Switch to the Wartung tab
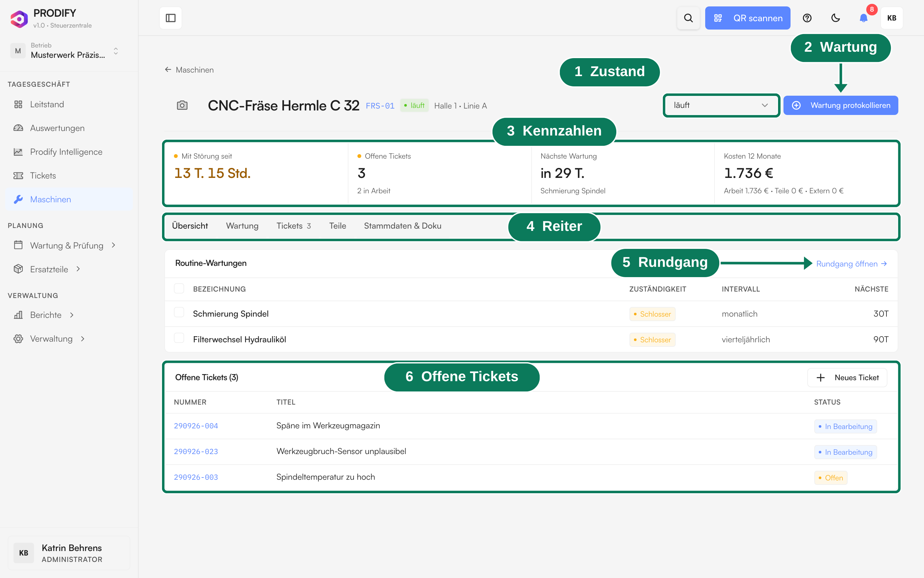924x578 pixels. coord(242,226)
